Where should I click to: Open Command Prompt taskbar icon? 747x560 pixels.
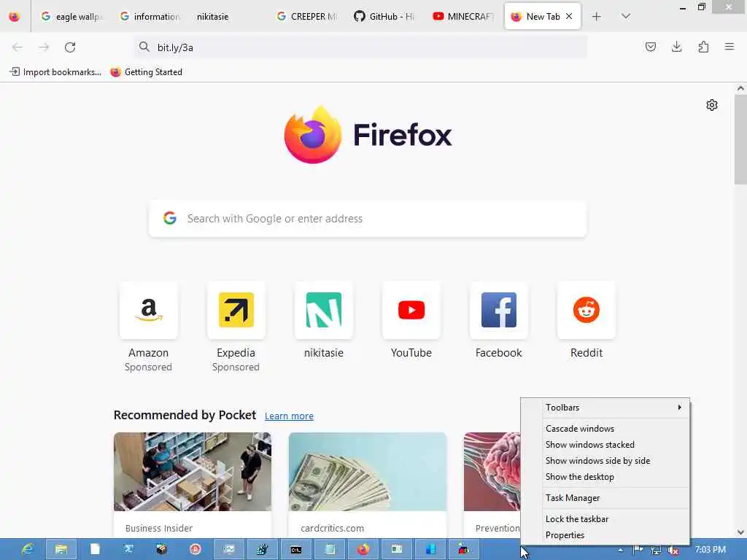[296, 550]
